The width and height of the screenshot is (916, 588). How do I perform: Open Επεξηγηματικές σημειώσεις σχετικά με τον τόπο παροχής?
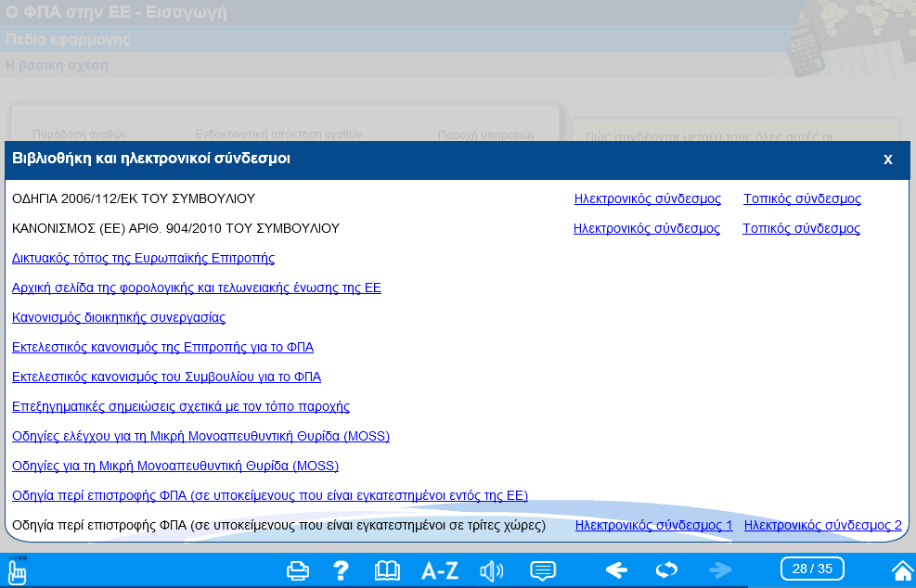(181, 406)
